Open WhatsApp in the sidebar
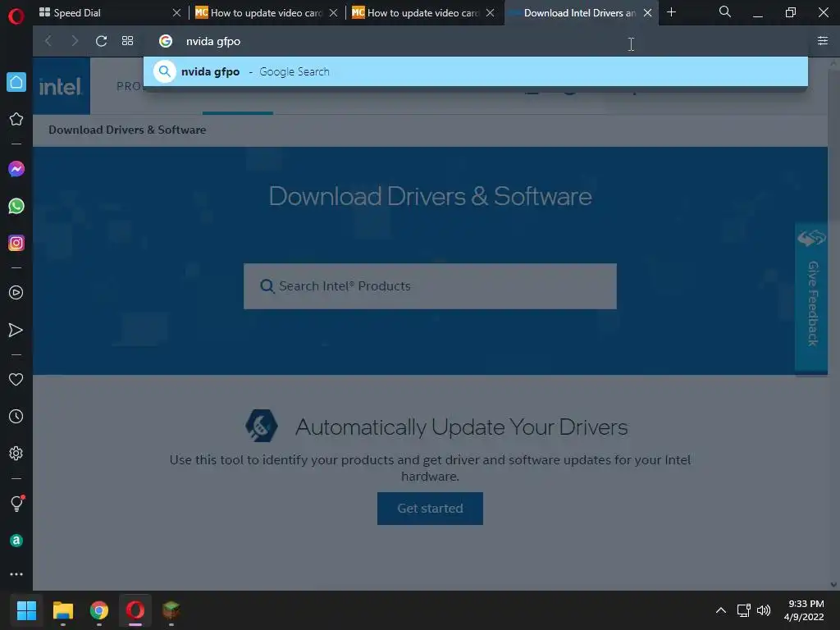Image resolution: width=840 pixels, height=630 pixels. coord(16,206)
